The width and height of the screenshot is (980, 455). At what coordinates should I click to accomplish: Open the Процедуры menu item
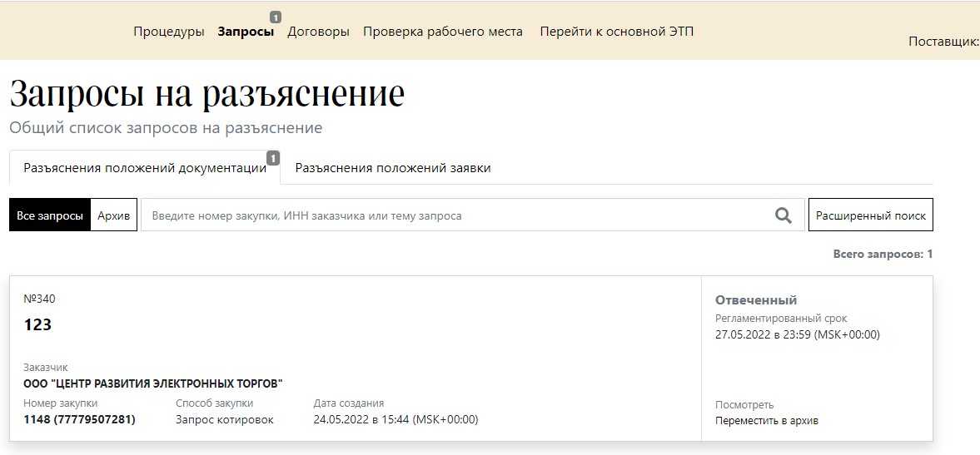168,32
